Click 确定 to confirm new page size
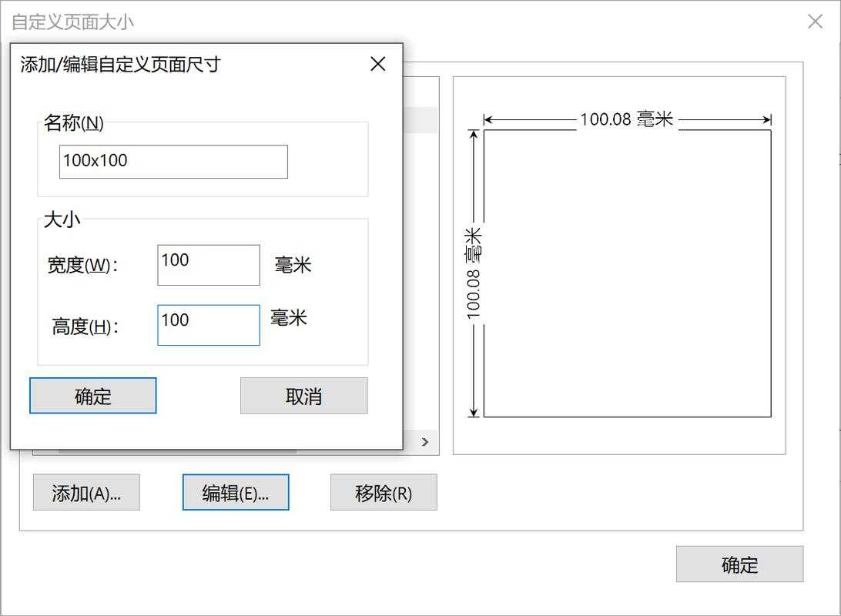The height and width of the screenshot is (616, 841). (x=92, y=395)
